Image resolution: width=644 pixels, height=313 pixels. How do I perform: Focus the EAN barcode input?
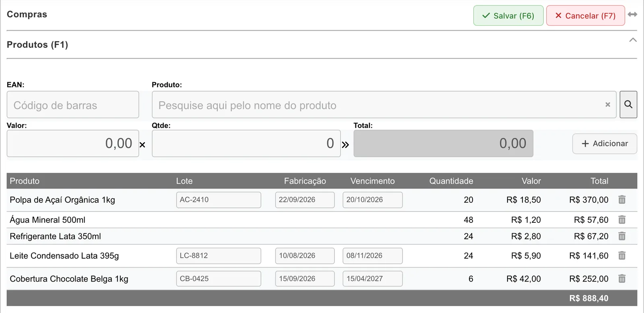(x=73, y=105)
